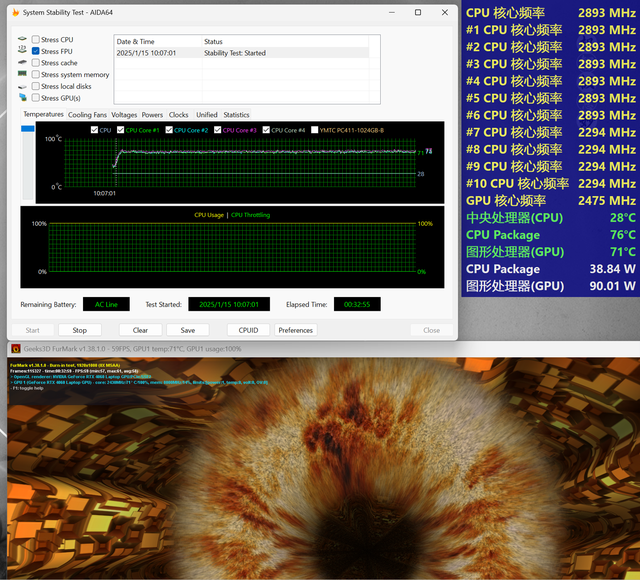Enable the Stress cache checkbox
Screen dimensions: 640x580
[36, 63]
